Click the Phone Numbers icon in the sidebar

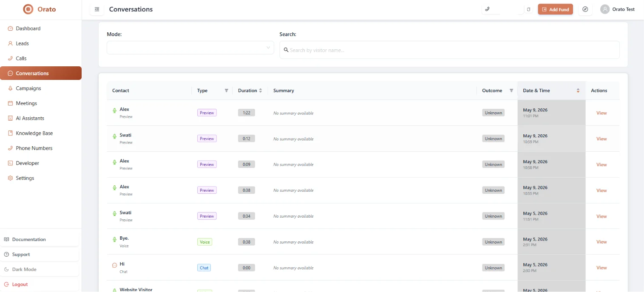coord(11,148)
